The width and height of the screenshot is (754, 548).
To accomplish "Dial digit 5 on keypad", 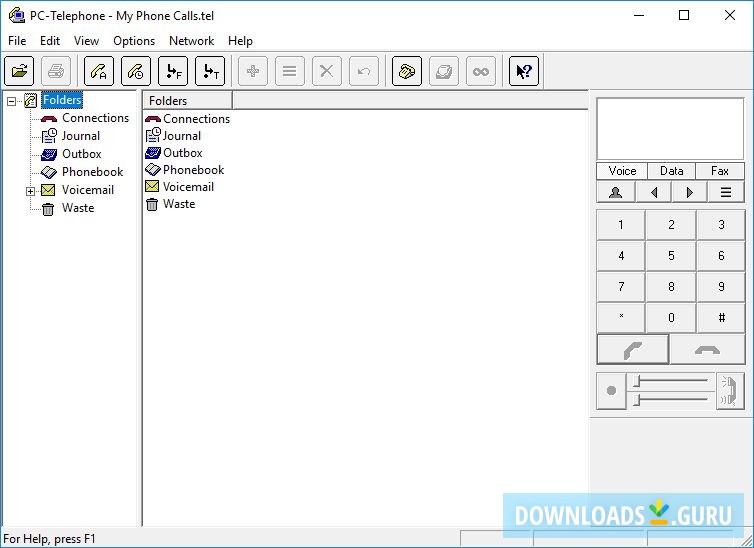I will (671, 256).
